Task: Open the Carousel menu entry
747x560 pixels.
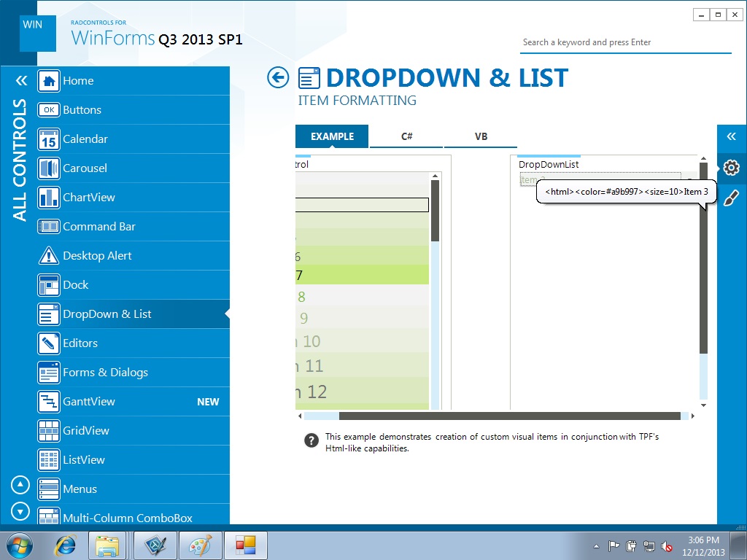Action: (133, 168)
